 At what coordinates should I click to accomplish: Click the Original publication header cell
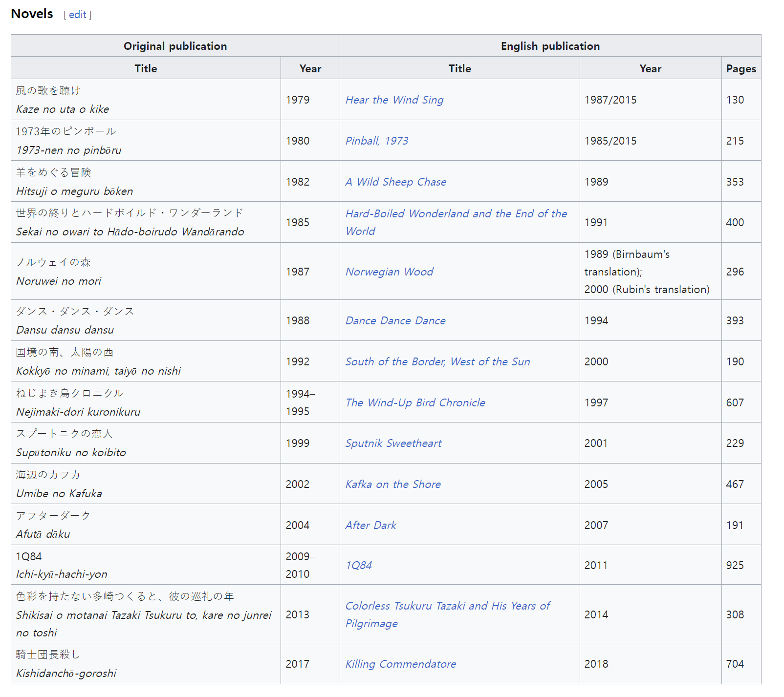[175, 46]
